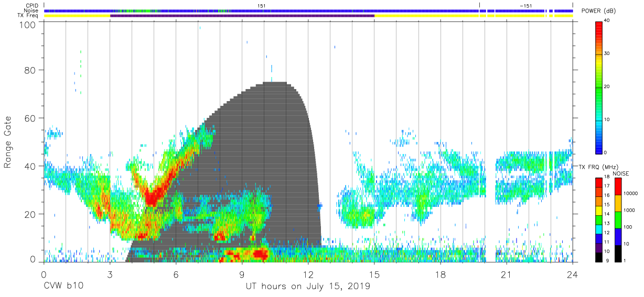Viewport: 644px width, 297px height.
Task: Pick the yellow swatch of TX FRQ legend
Action: [x=599, y=211]
